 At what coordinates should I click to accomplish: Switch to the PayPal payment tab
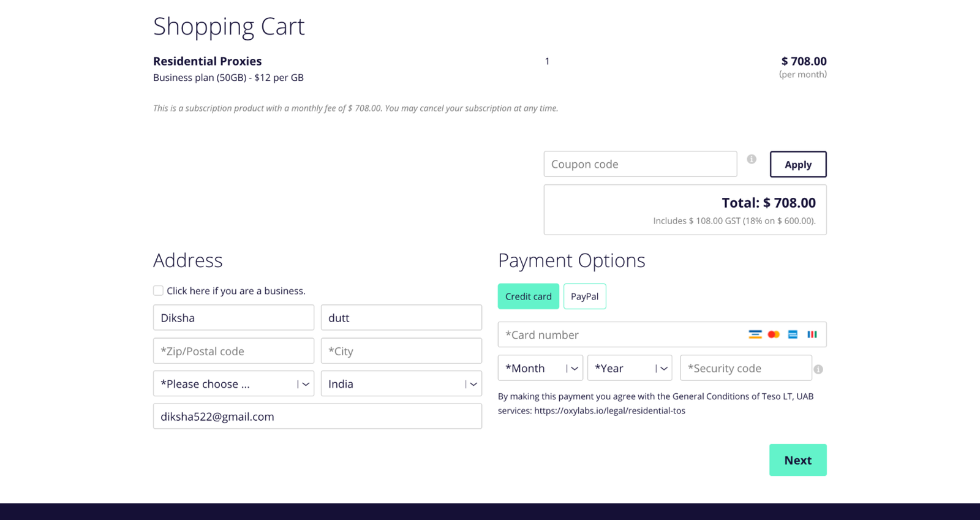584,296
